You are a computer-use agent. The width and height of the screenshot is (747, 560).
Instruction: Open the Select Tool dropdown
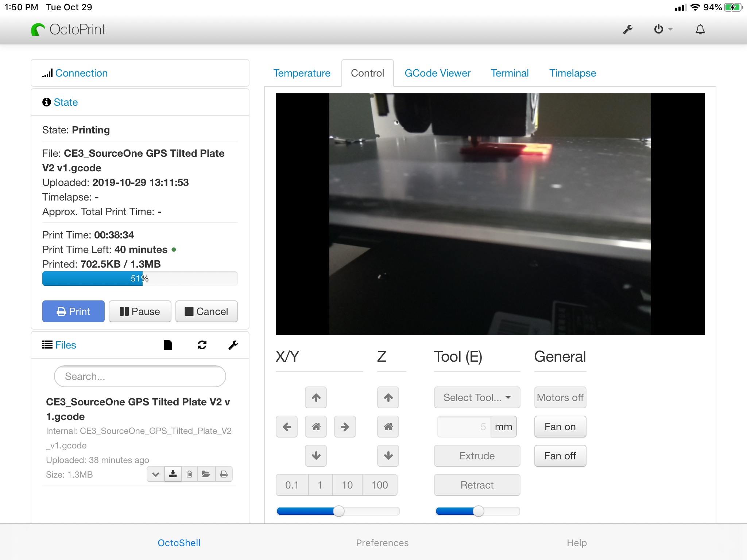pos(477,396)
